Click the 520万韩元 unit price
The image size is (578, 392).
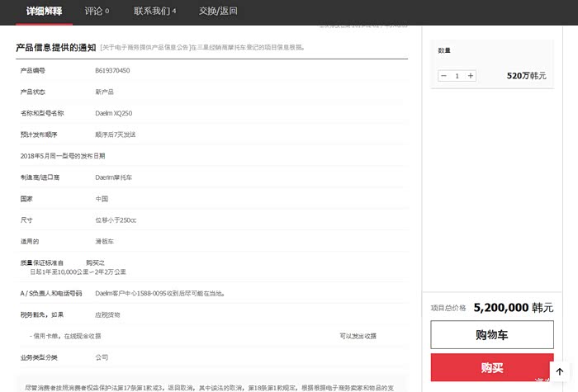tap(527, 76)
